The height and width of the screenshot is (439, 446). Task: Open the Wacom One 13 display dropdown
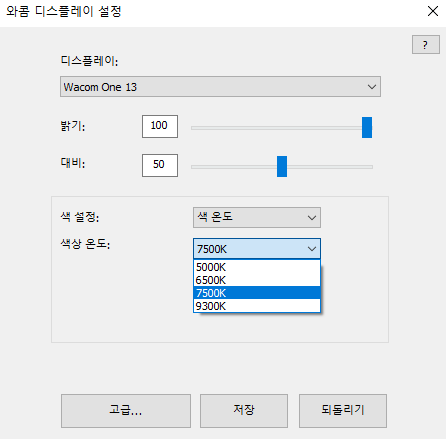click(220, 87)
